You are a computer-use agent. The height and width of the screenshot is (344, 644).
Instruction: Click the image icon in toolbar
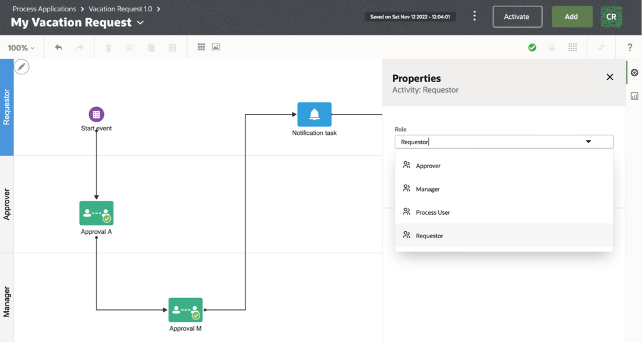(216, 47)
